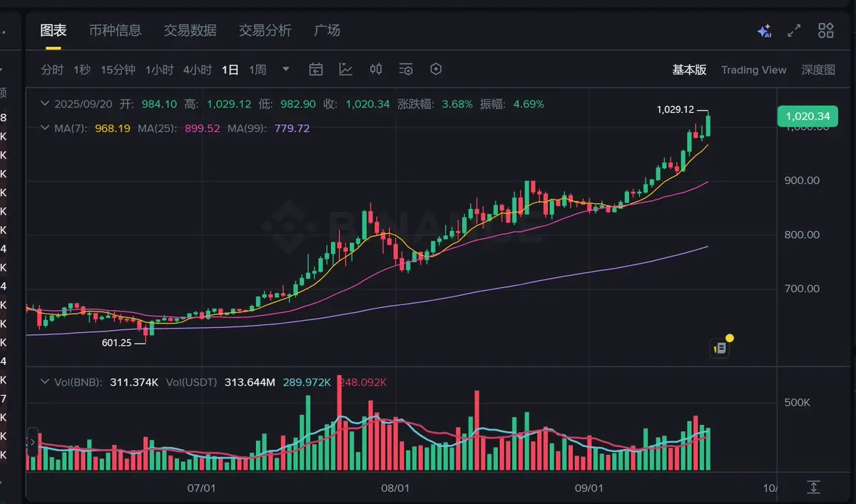Open the chart settings layers icon
Image resolution: width=856 pixels, height=504 pixels.
coord(406,69)
